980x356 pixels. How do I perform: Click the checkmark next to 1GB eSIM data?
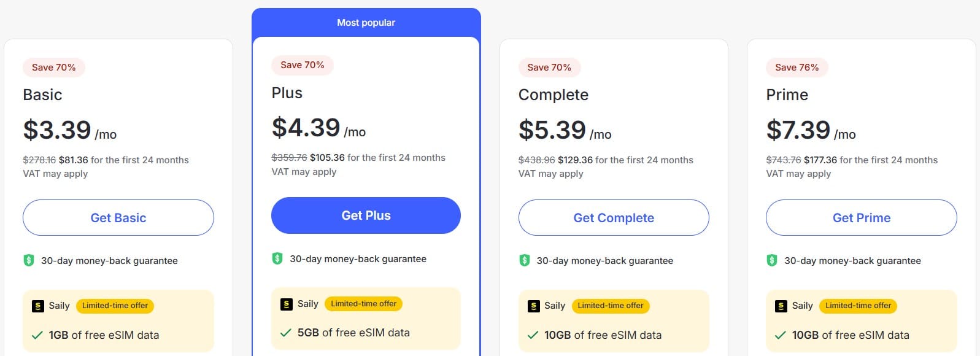pos(37,335)
